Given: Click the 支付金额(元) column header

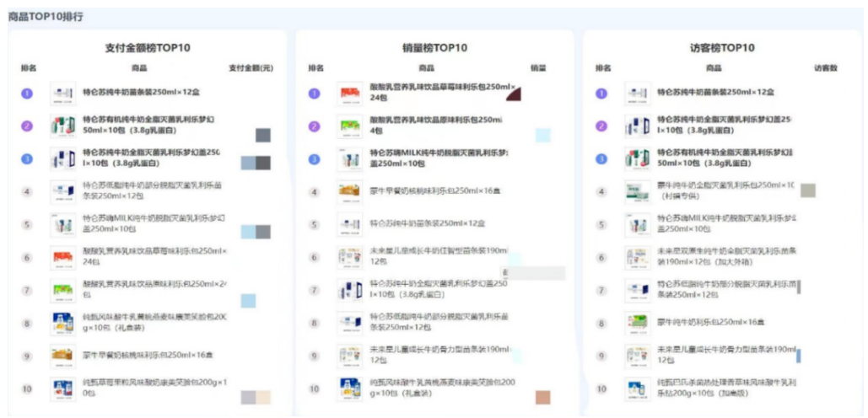Looking at the screenshot, I should tap(251, 68).
